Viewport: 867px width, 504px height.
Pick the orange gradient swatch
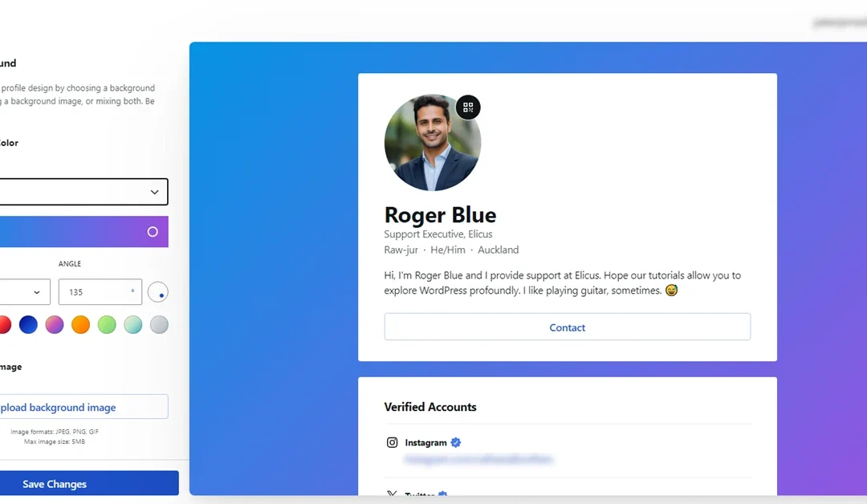click(80, 324)
